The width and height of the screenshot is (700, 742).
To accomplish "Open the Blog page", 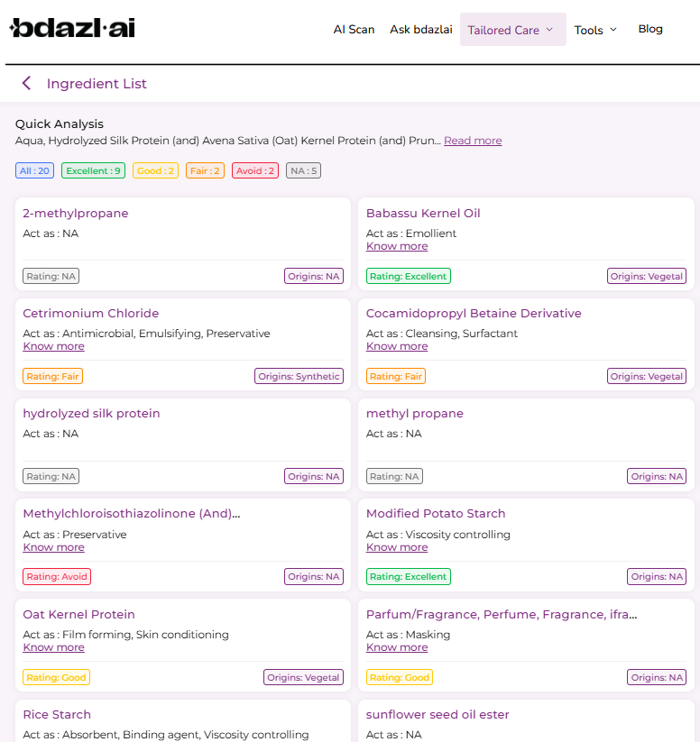I will (x=650, y=29).
